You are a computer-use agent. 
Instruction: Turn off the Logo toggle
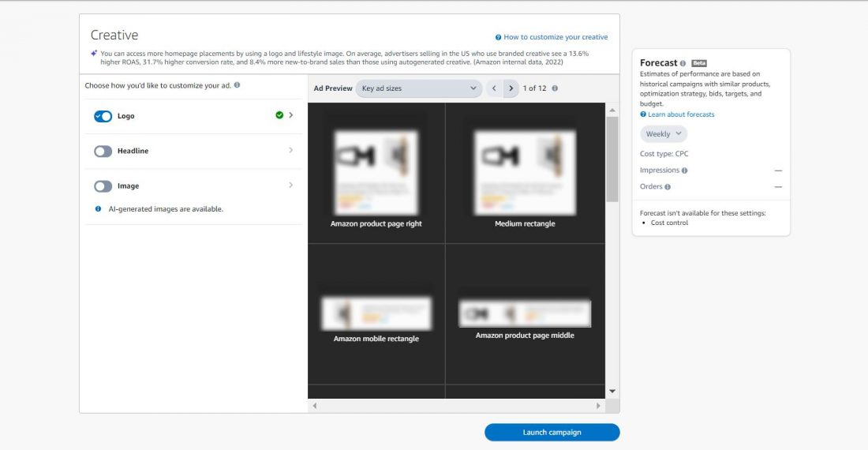click(103, 116)
